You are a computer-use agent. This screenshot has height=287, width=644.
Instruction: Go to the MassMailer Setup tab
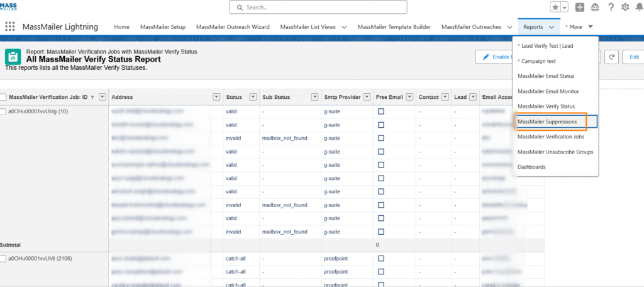point(163,27)
